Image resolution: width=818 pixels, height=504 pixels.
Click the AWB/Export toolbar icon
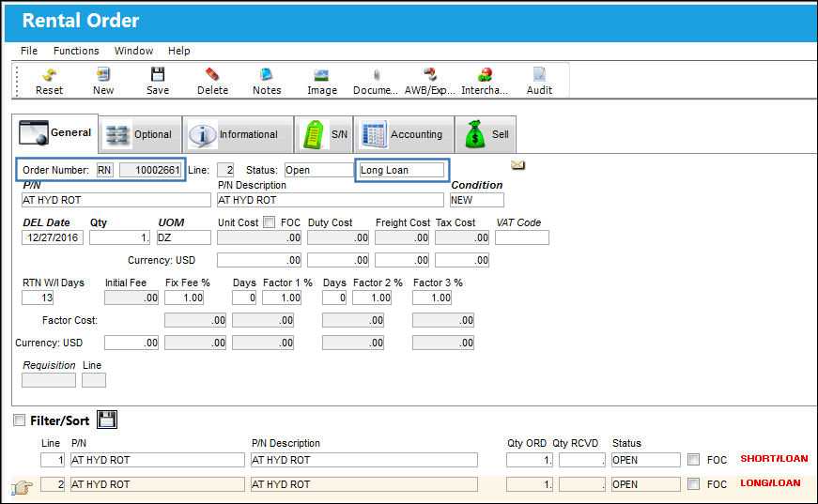[x=429, y=74]
